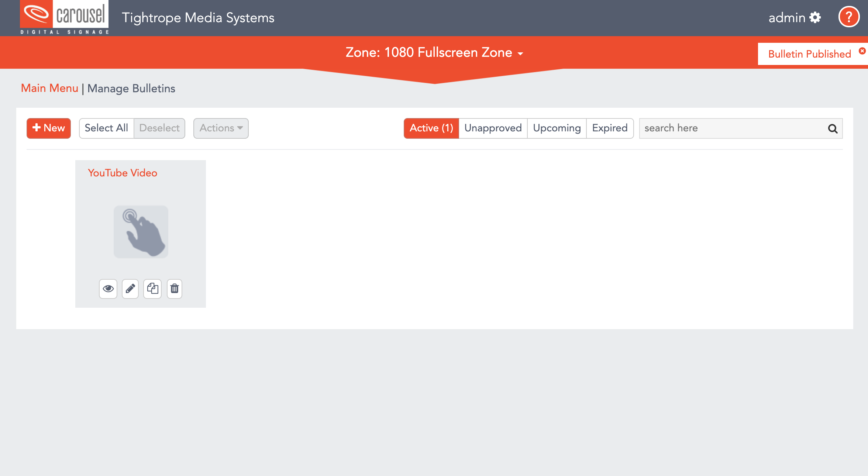The height and width of the screenshot is (476, 868).
Task: Open the Actions dropdown menu
Action: tap(221, 128)
